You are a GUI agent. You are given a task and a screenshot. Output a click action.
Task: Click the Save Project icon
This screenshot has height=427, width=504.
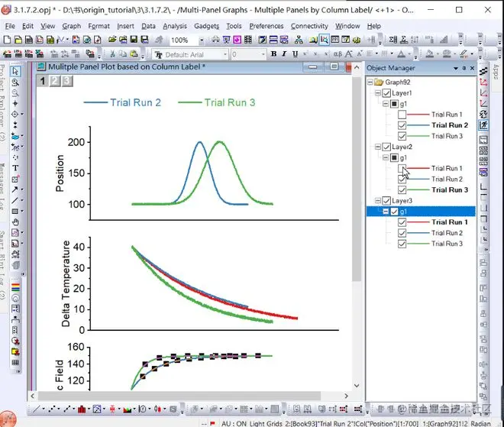click(x=134, y=40)
